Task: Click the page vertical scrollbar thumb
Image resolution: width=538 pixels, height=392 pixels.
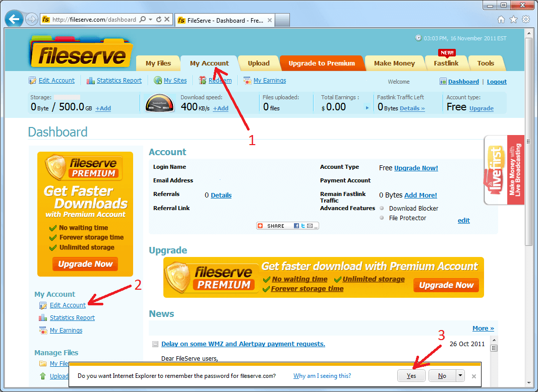Action: tap(528, 141)
